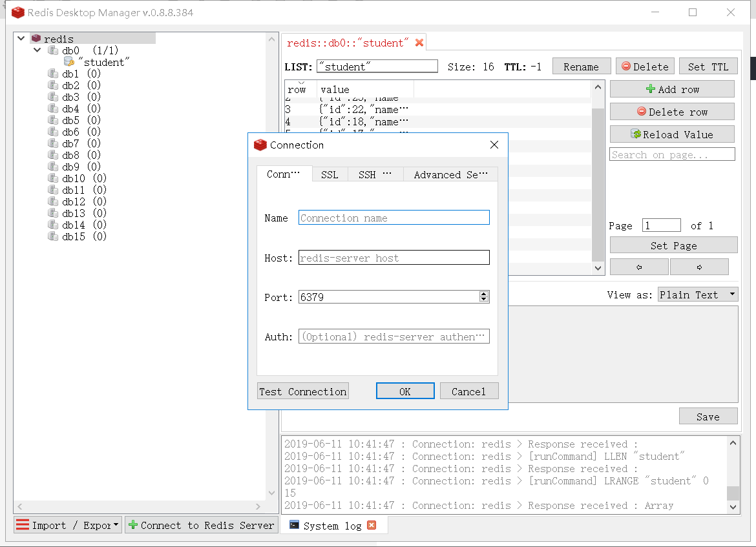Click the System log terminal icon
Screen dimensions: 756x547
pyautogui.click(x=294, y=525)
